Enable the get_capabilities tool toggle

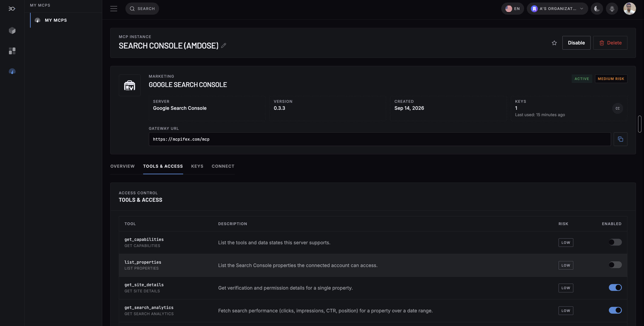615,242
